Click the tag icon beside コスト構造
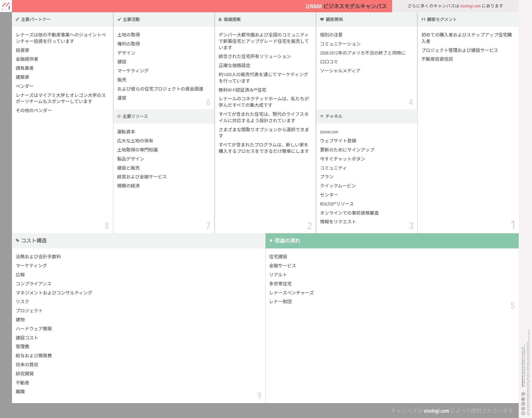The height and width of the screenshot is (418, 532). tap(18, 240)
